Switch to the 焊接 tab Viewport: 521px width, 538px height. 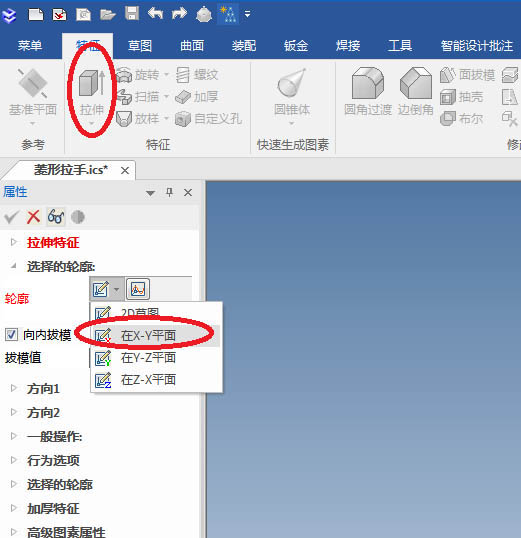(x=348, y=46)
